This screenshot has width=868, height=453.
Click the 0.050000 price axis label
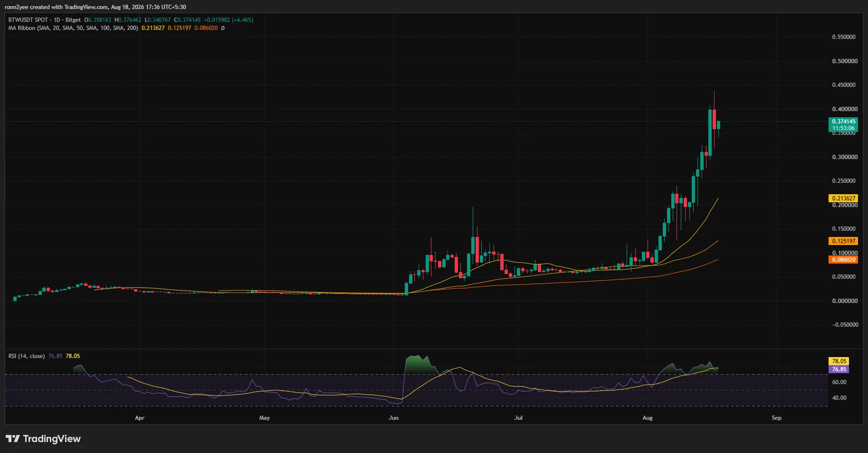(844, 277)
